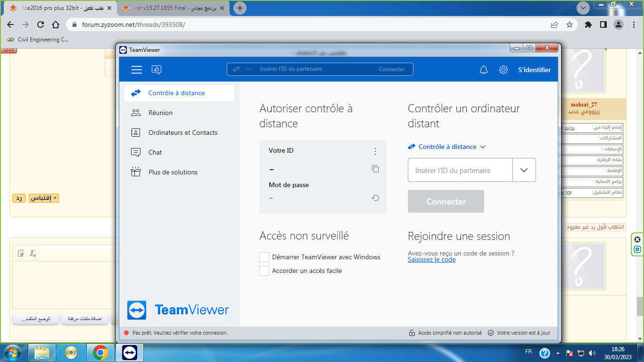Reload the page in Chrome
Screen dimensions: 644x362
[x=41, y=25]
